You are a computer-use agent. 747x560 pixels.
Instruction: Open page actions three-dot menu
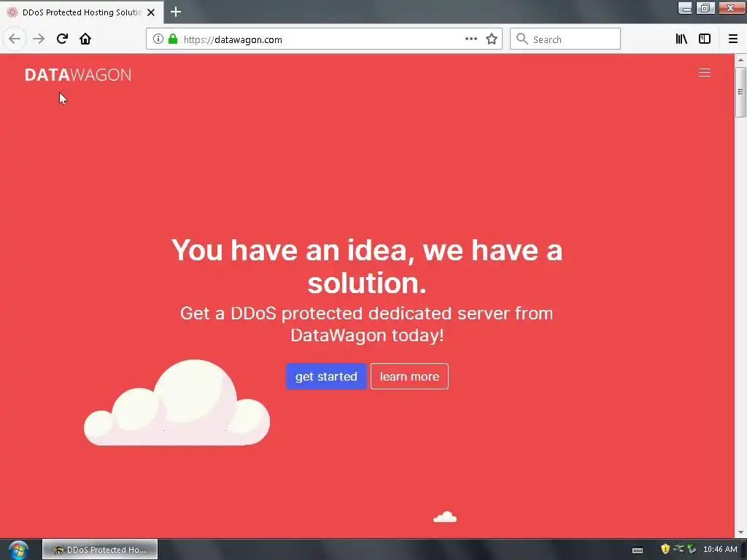[x=471, y=39]
